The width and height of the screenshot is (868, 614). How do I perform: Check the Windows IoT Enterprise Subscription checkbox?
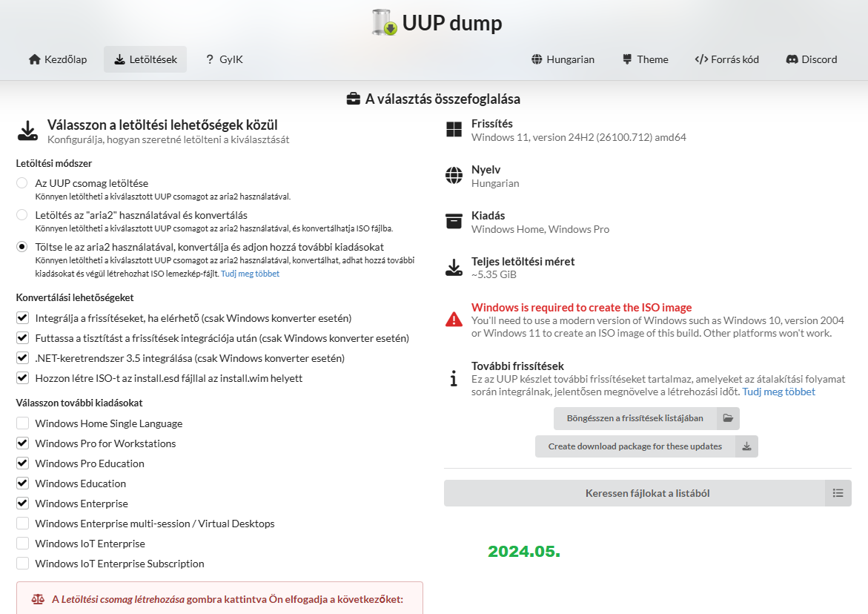(23, 563)
